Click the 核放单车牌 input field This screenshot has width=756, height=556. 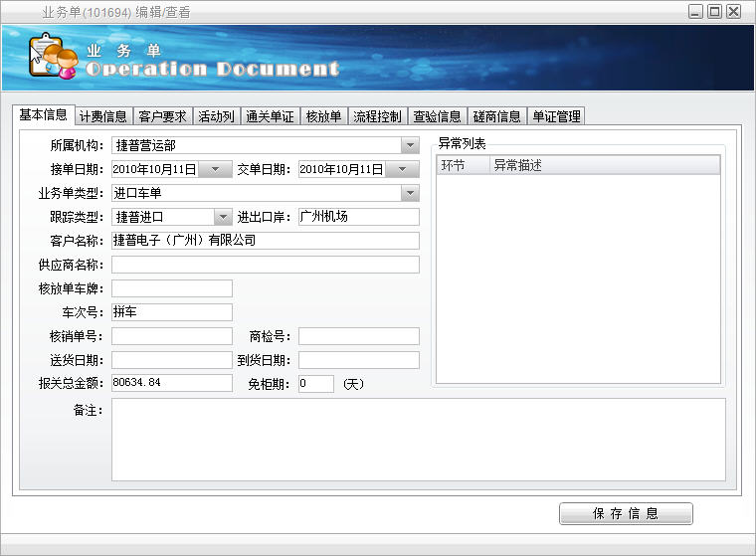click(171, 288)
